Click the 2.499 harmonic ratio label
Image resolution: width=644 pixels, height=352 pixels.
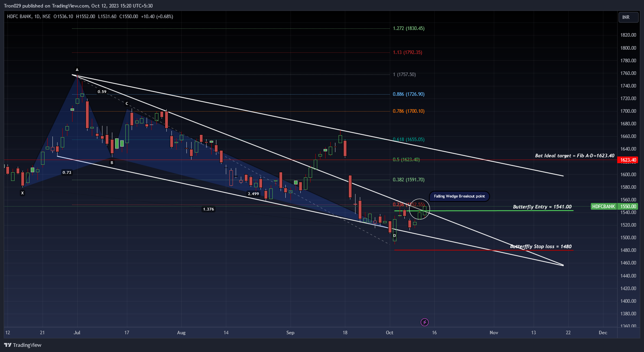pos(253,194)
